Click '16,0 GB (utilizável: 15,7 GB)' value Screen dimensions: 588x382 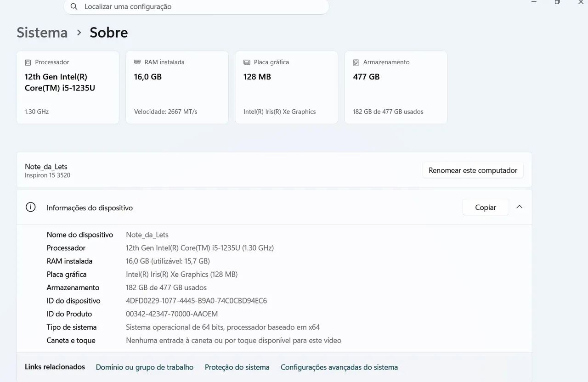tap(168, 261)
